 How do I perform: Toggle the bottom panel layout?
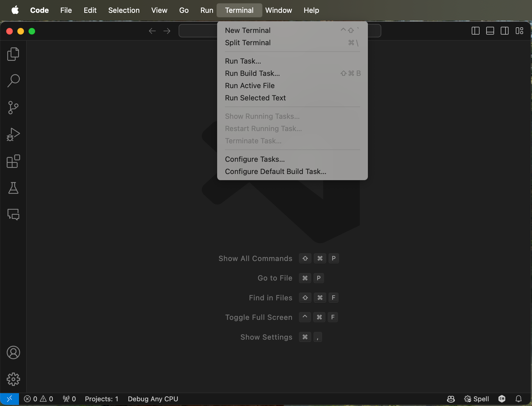(x=490, y=31)
